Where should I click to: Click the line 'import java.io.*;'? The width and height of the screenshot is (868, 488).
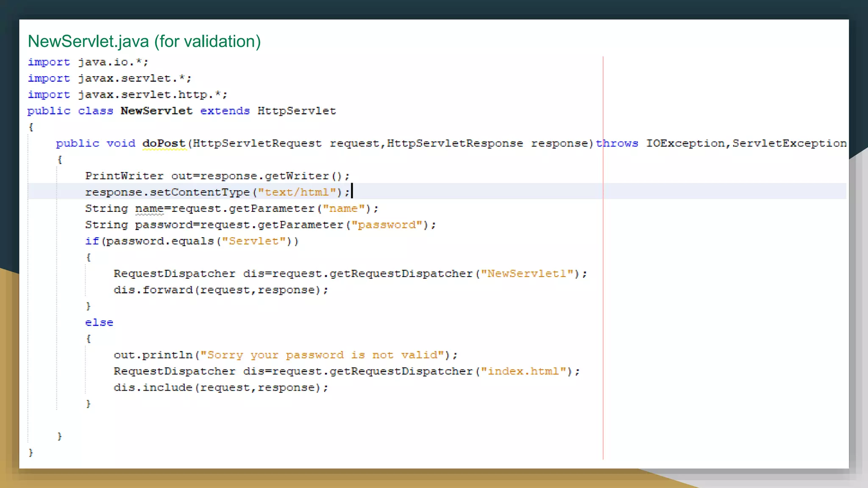[x=88, y=62]
